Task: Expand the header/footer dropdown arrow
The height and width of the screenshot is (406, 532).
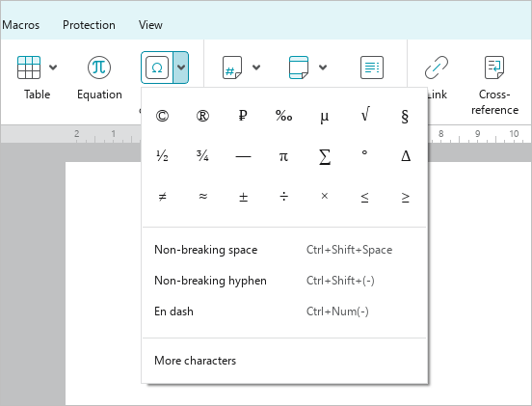Action: [x=323, y=68]
